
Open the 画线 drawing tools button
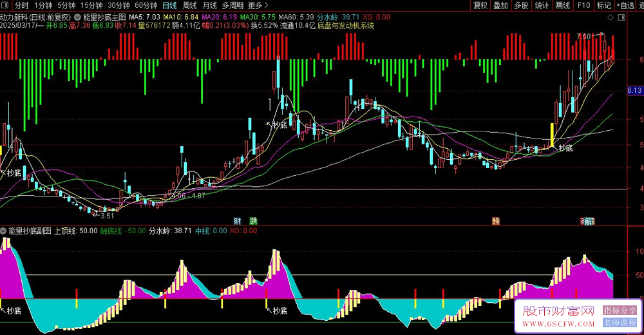click(x=562, y=5)
